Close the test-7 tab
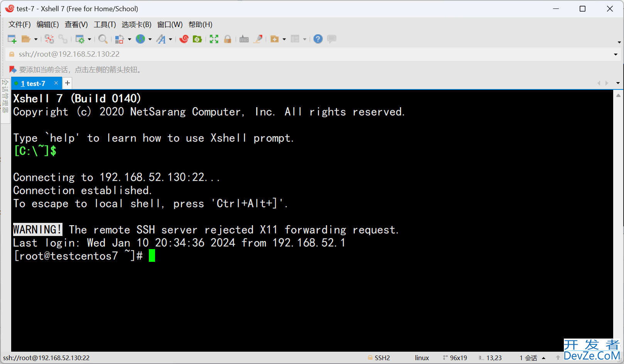Image resolution: width=624 pixels, height=364 pixels. [x=56, y=83]
